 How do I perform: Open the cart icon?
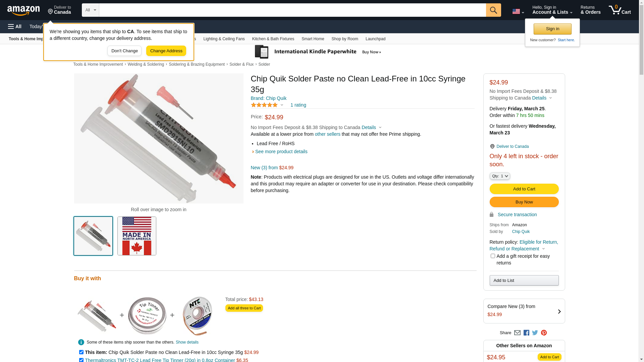pyautogui.click(x=620, y=10)
